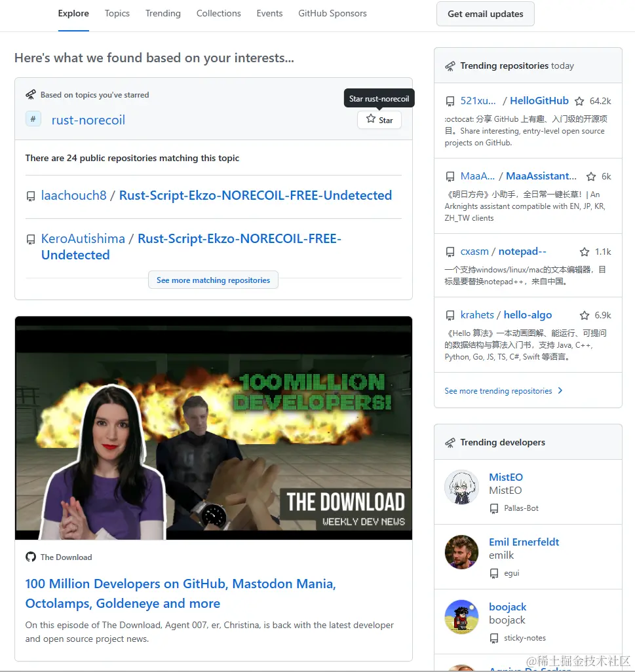Click the repo icon beside sticky-notes

pyautogui.click(x=494, y=639)
